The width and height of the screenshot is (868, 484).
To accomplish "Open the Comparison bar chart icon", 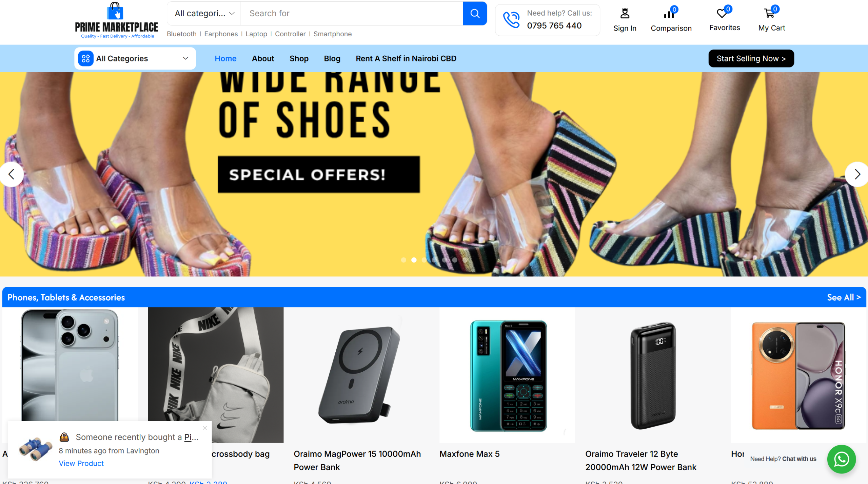I will pos(669,14).
